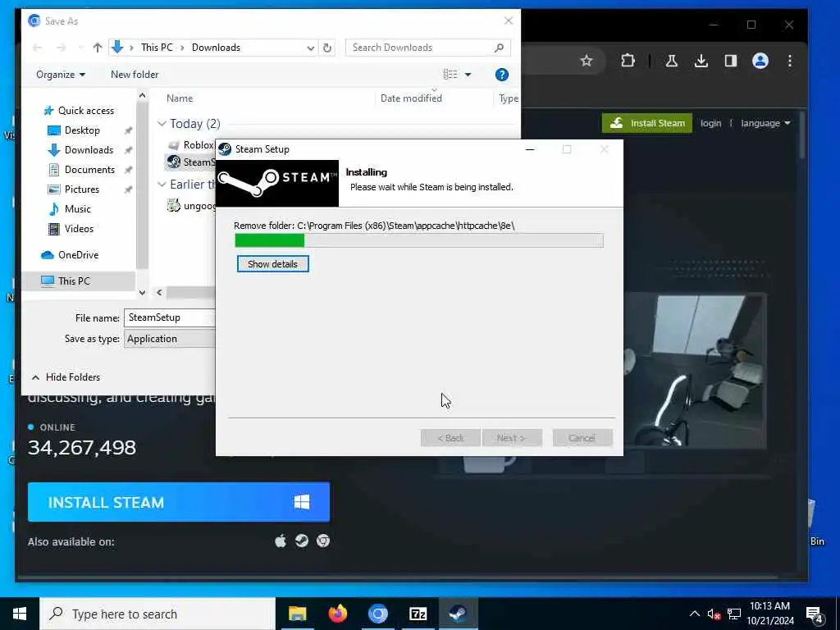
Task: Click the Forward arrow in Save As dialog
Action: 61,48
